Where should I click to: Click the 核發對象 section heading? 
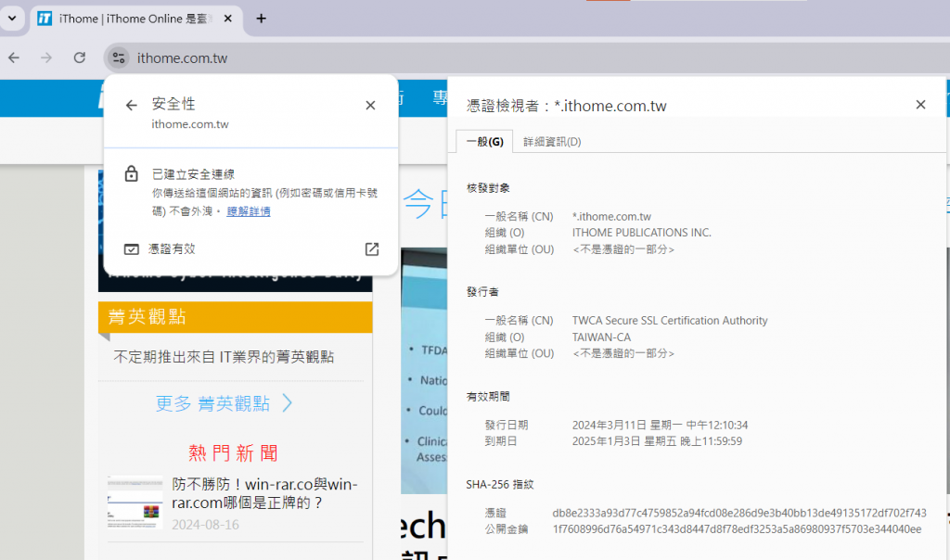click(488, 188)
